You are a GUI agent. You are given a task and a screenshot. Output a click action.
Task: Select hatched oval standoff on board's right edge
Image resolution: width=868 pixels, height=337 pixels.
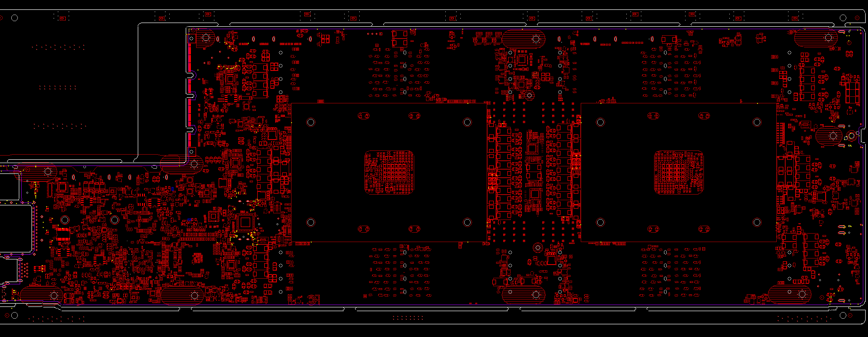pyautogui.click(x=829, y=136)
